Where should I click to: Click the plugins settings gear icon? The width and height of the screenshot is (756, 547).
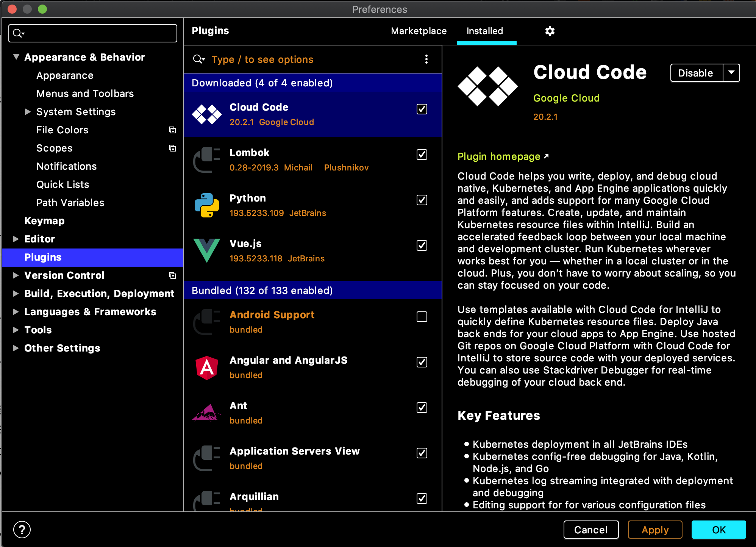point(550,31)
